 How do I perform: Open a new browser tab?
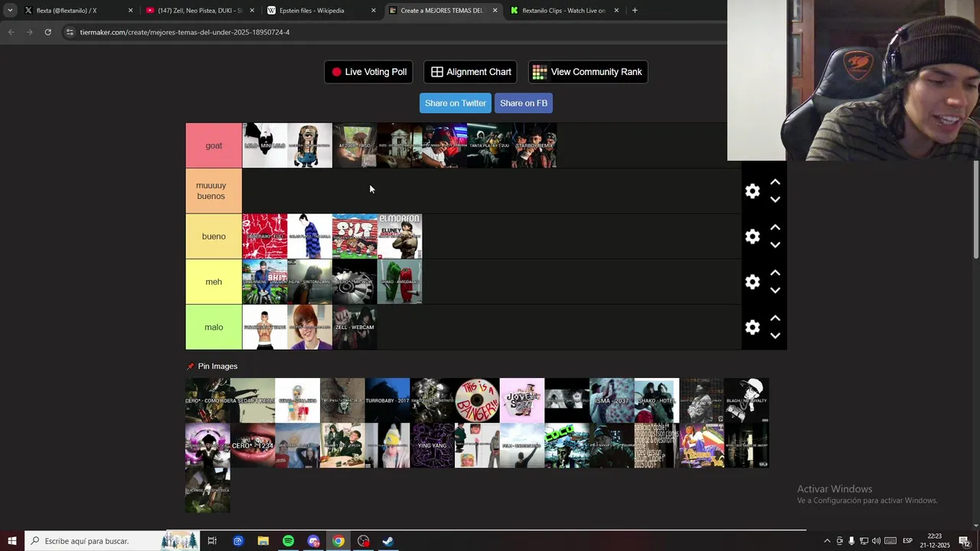635,11
